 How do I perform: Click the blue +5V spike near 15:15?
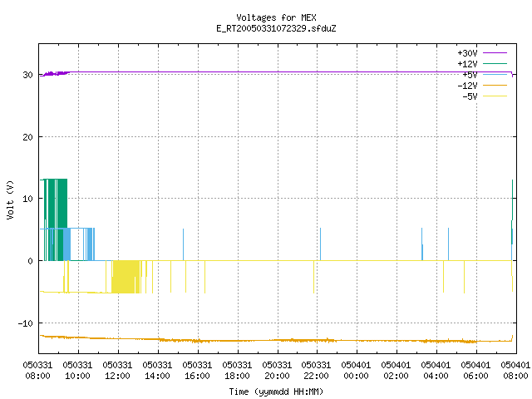point(183,244)
